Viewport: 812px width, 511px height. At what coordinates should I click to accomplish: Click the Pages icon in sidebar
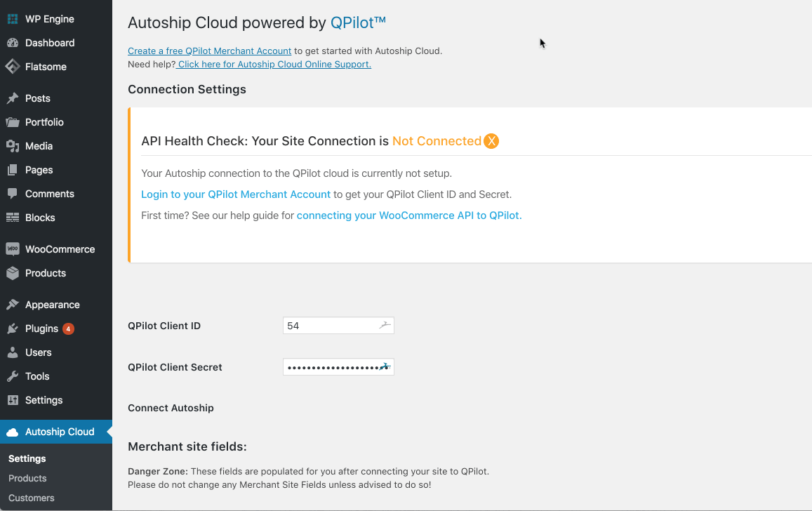pos(13,170)
